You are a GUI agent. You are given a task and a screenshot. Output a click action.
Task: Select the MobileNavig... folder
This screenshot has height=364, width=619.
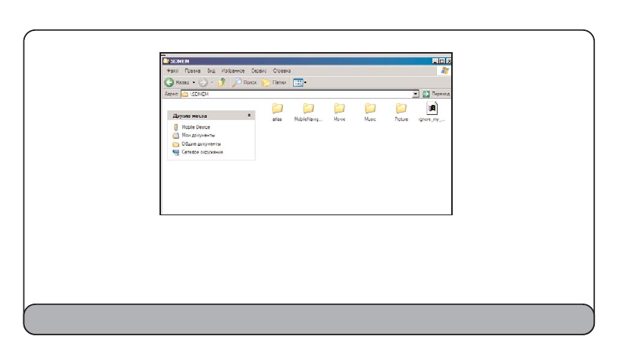[308, 112]
